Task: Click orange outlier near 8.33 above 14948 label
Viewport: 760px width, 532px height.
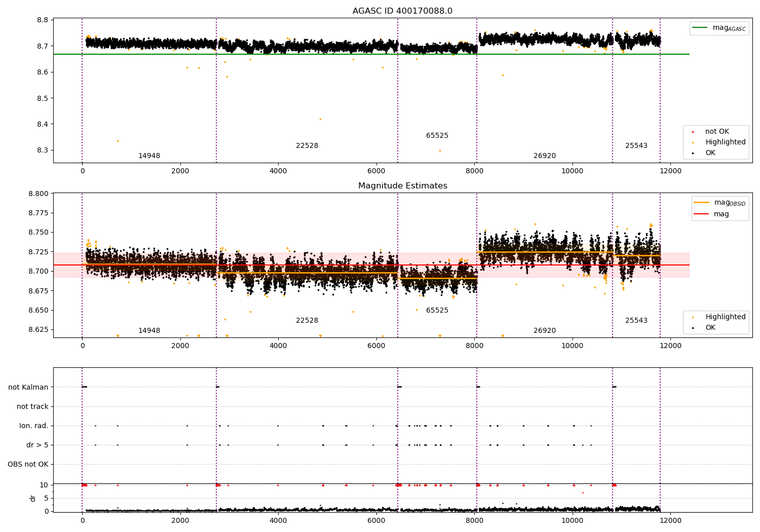Action: [118, 141]
